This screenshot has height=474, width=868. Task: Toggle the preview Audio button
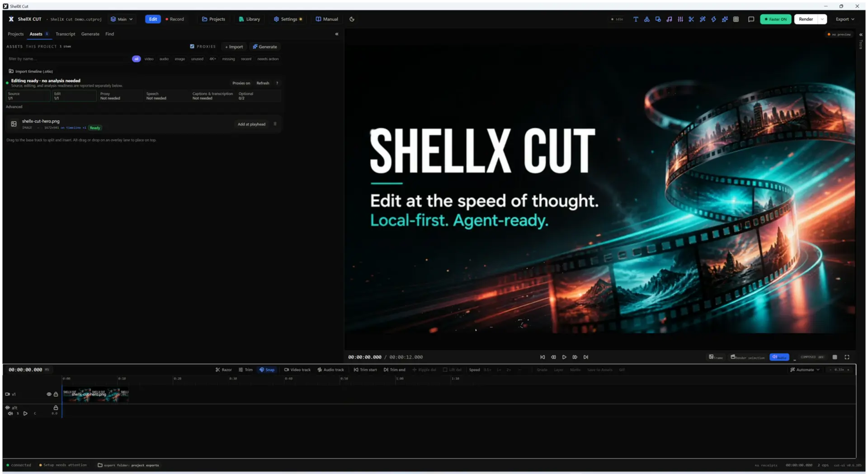click(x=779, y=357)
